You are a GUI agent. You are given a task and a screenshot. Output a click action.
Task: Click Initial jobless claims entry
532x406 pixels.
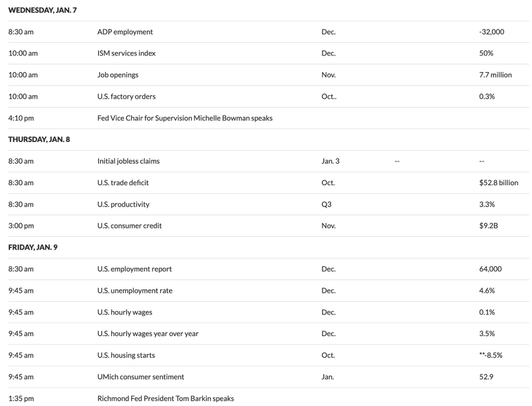click(128, 161)
